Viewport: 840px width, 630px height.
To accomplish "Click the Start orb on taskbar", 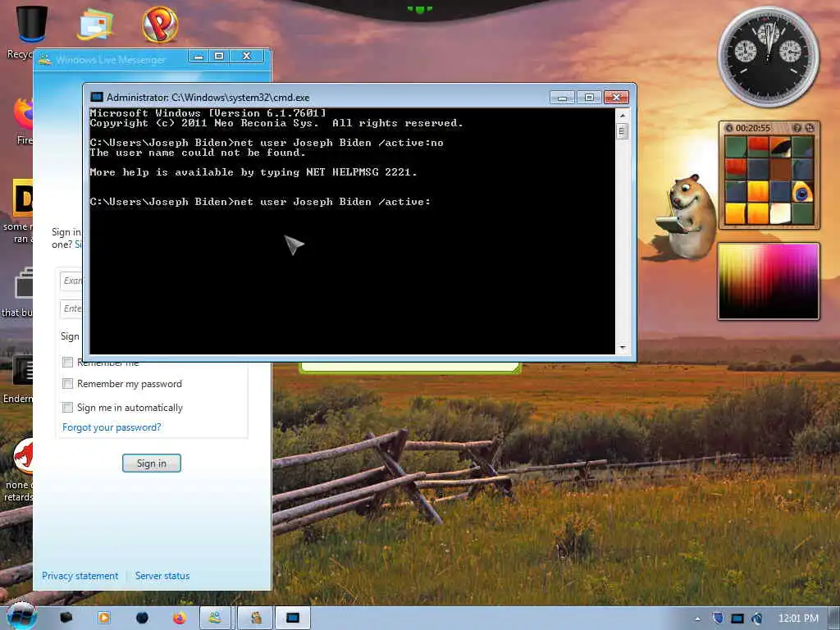I will point(21,618).
